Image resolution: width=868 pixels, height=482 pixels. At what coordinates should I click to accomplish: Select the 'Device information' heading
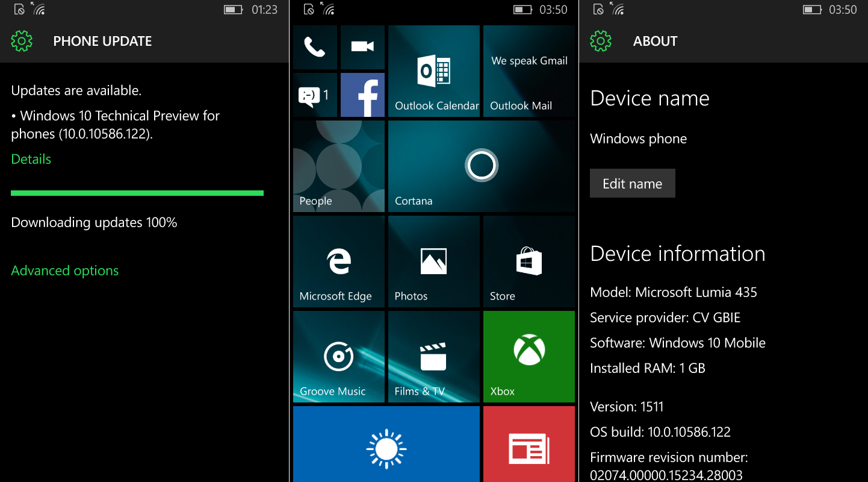[678, 254]
